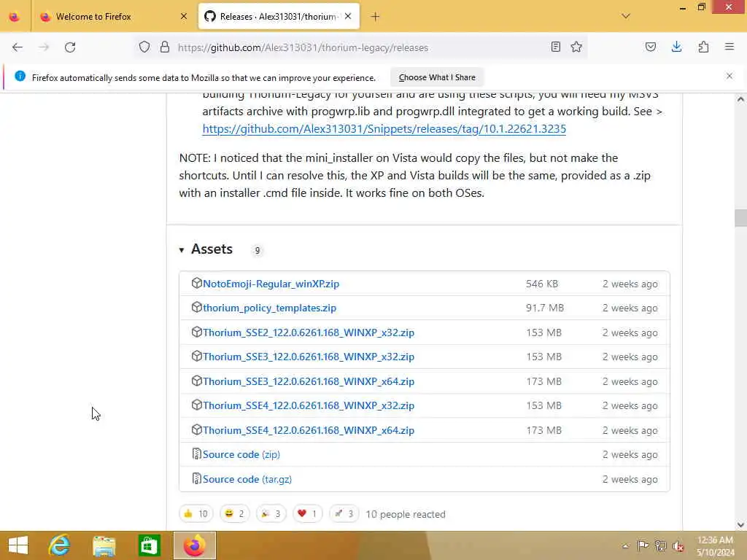The image size is (747, 560).
Task: Download Source code (tar.gz)
Action: point(247,480)
